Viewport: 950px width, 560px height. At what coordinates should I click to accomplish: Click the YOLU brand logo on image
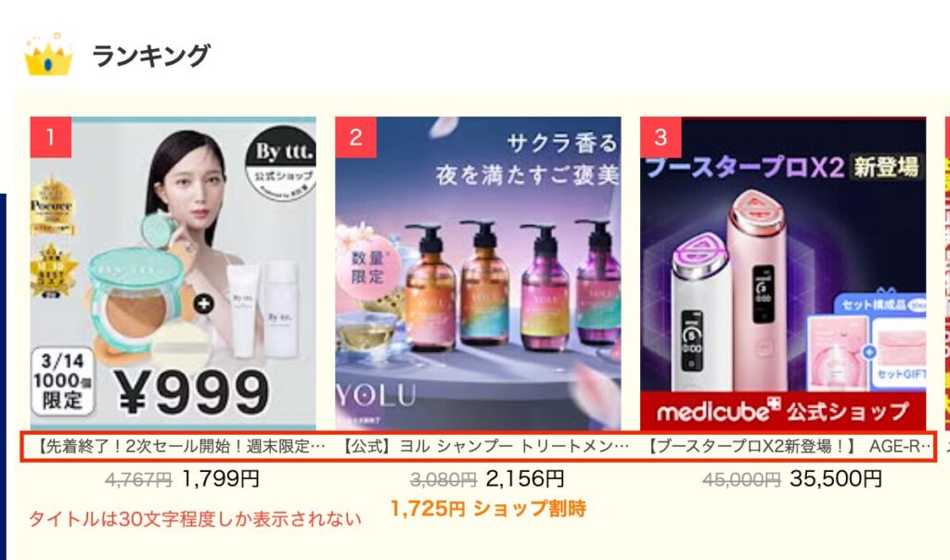377,396
